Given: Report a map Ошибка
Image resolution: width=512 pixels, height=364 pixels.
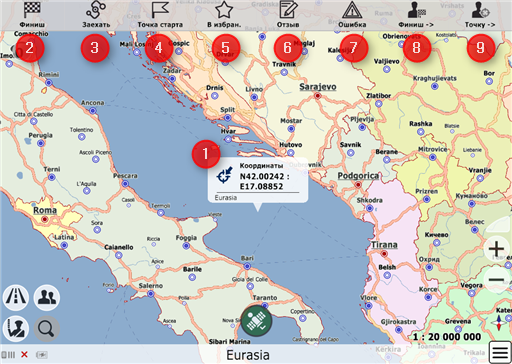Looking at the screenshot, I should (x=352, y=15).
